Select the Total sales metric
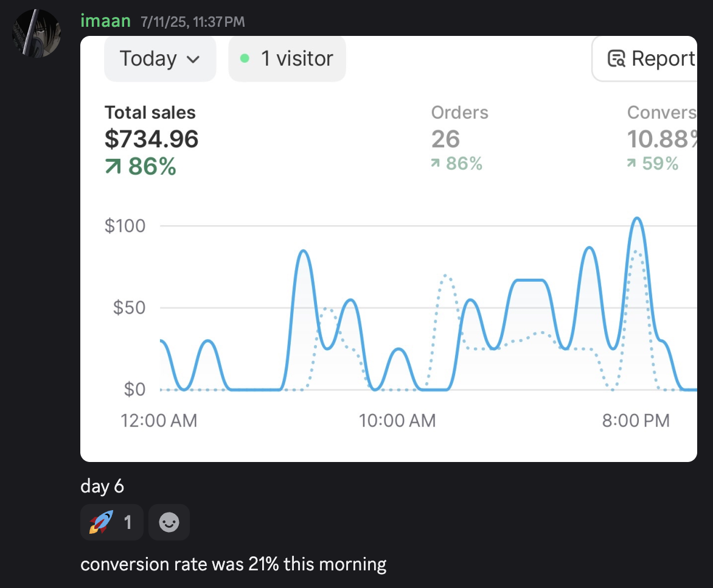 coord(150,113)
